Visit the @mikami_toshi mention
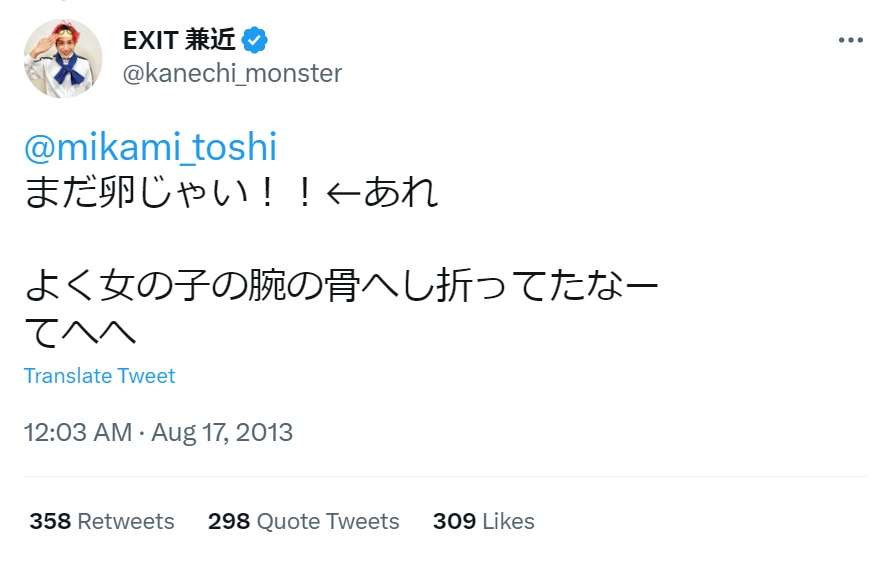This screenshot has height=561, width=883. click(150, 147)
